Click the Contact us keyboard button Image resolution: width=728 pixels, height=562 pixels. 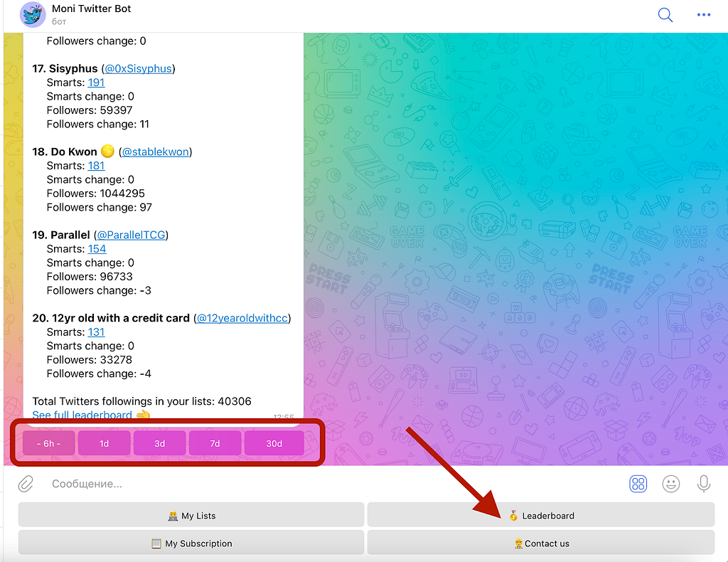pyautogui.click(x=541, y=543)
